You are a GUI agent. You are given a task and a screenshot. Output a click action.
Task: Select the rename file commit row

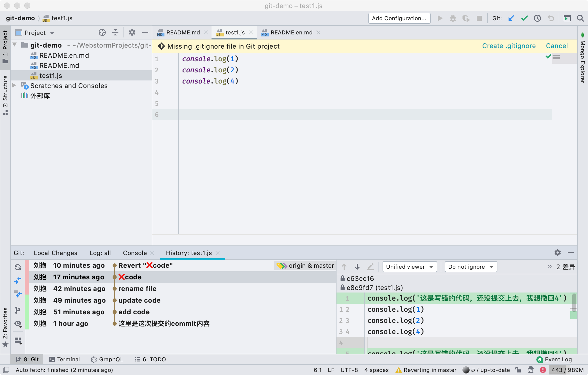[137, 289]
